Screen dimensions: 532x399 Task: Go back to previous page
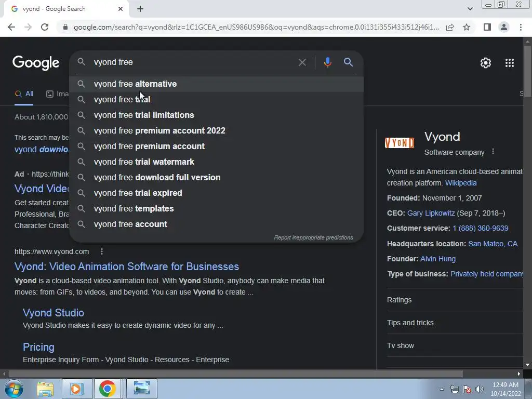pos(11,27)
